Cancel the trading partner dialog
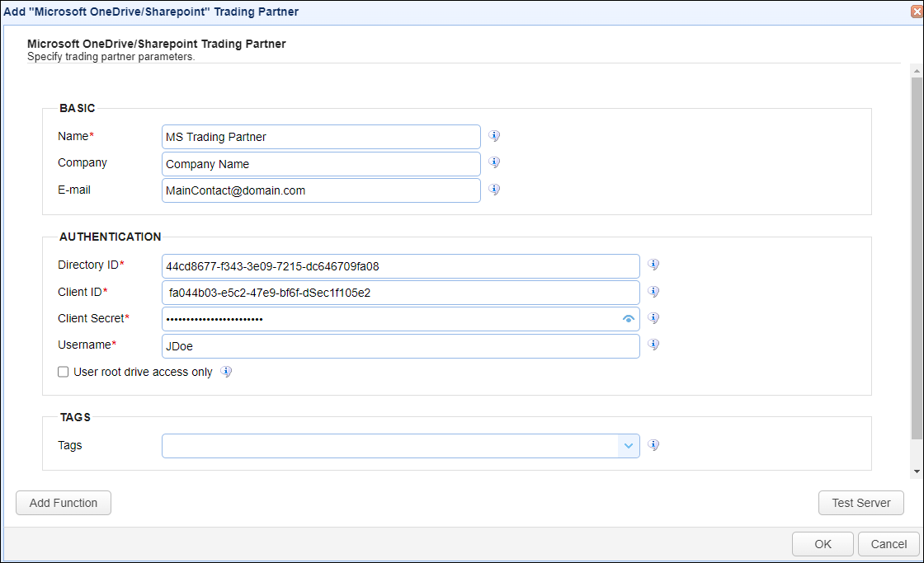Viewport: 924px width, 563px height. coord(889,544)
